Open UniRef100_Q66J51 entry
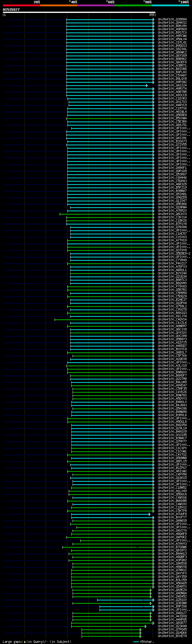 tap(172, 125)
